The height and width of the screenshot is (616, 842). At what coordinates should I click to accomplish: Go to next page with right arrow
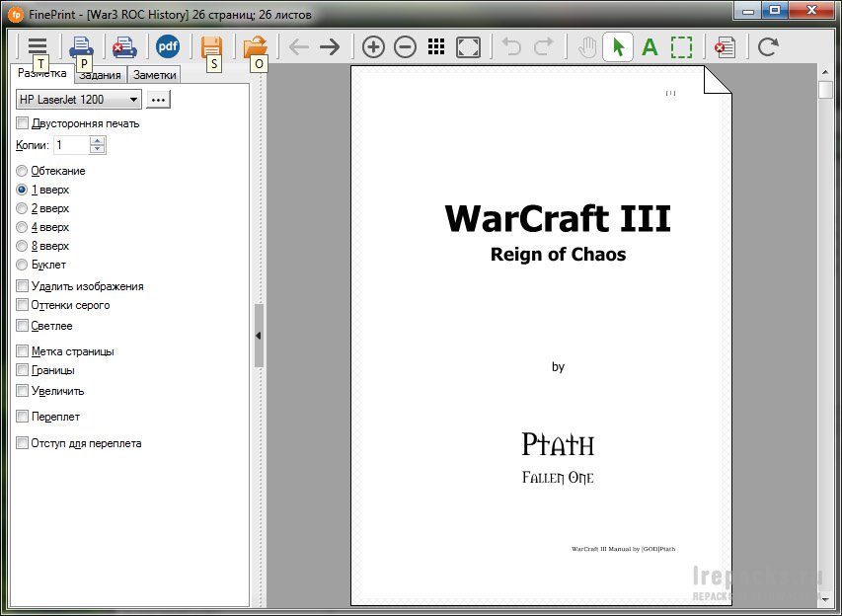330,46
